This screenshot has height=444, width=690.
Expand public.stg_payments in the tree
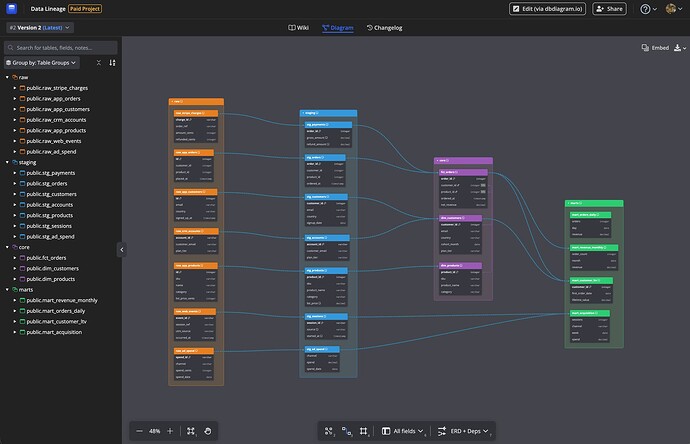[x=15, y=173]
